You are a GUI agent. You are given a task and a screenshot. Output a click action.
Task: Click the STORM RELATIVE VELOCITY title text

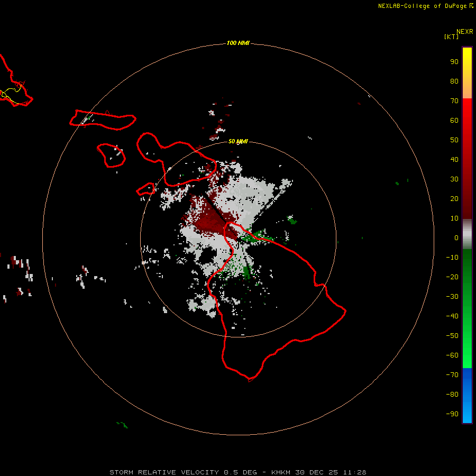[163, 472]
